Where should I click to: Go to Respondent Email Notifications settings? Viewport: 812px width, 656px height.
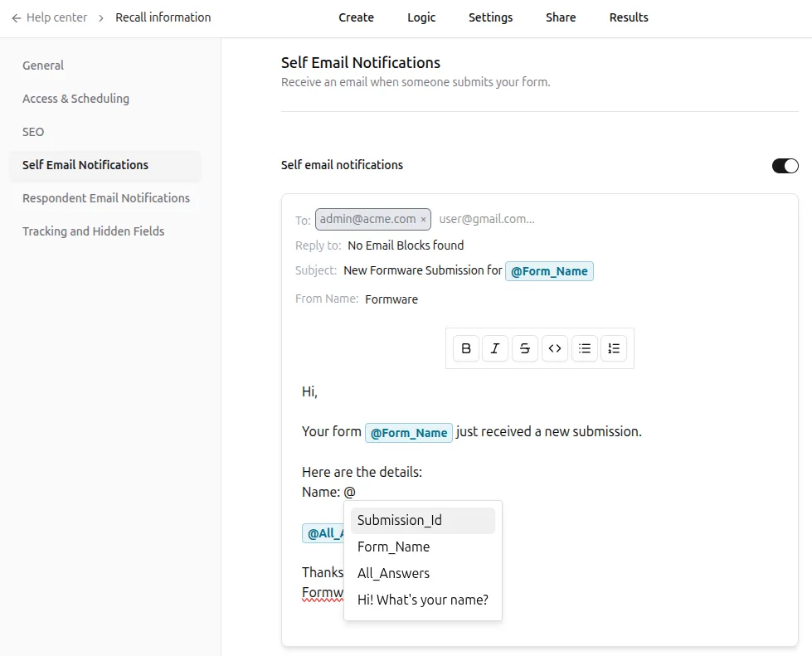coord(105,198)
